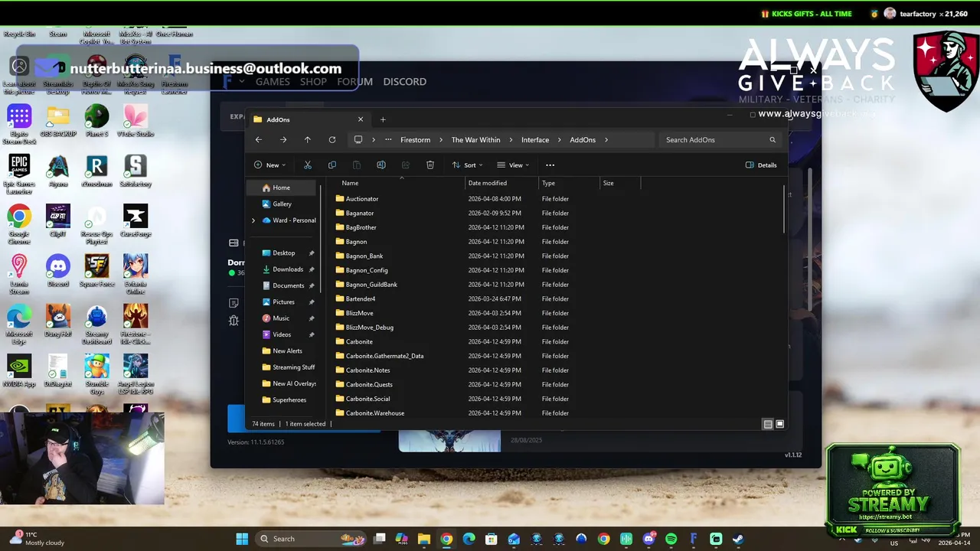Switch to details list view icon

768,424
